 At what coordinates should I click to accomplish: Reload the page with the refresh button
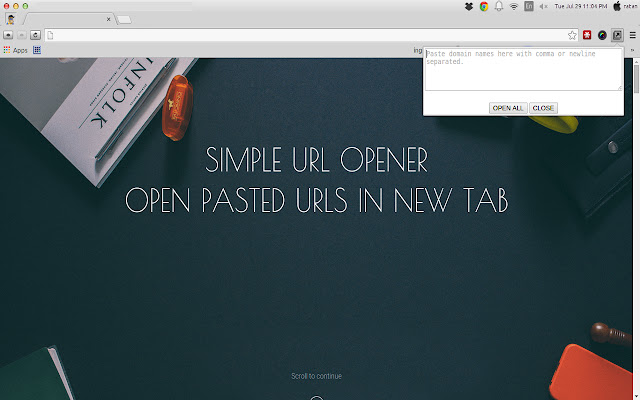coord(36,35)
